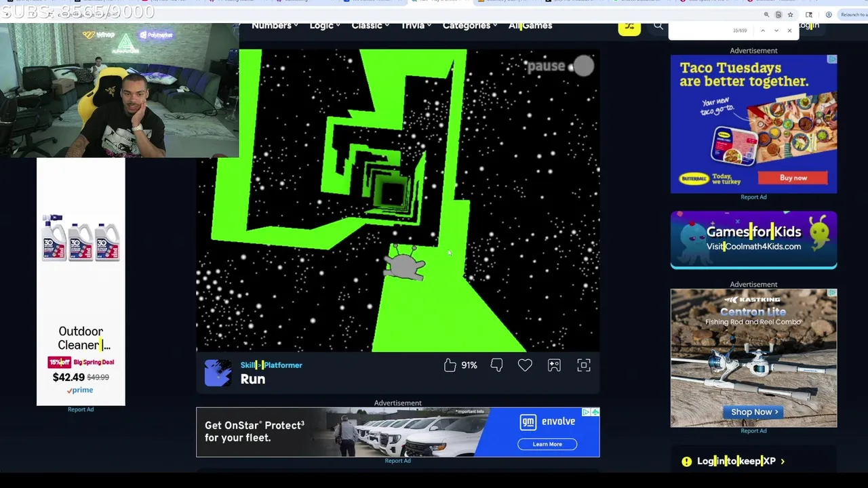Click the thumbs-up like icon

tap(450, 365)
